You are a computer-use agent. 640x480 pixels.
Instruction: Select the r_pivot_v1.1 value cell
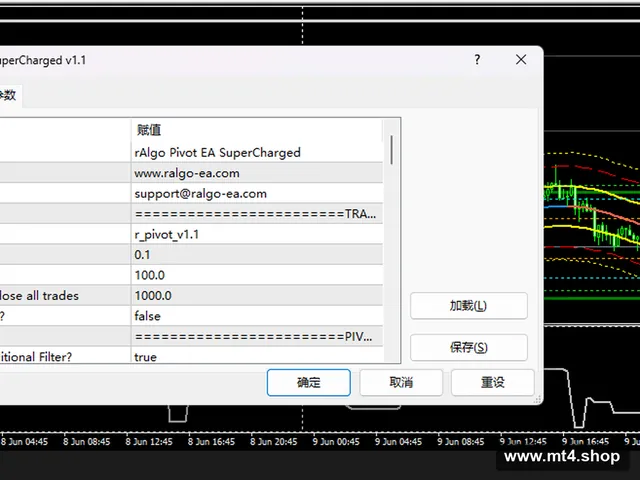(x=257, y=234)
